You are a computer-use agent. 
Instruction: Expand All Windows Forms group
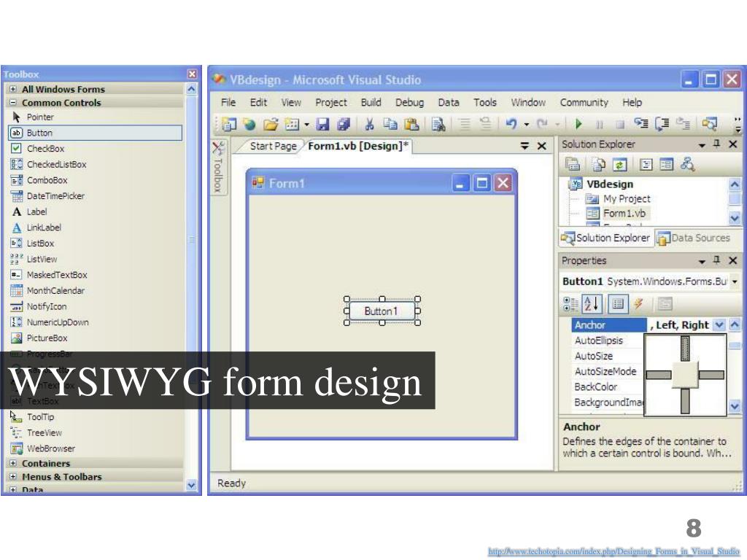click(x=13, y=89)
